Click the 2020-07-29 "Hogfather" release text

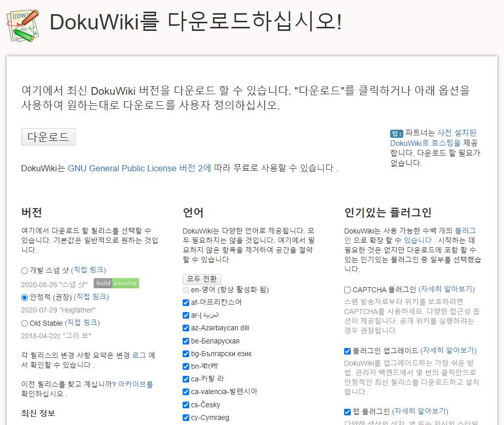[x=58, y=310]
